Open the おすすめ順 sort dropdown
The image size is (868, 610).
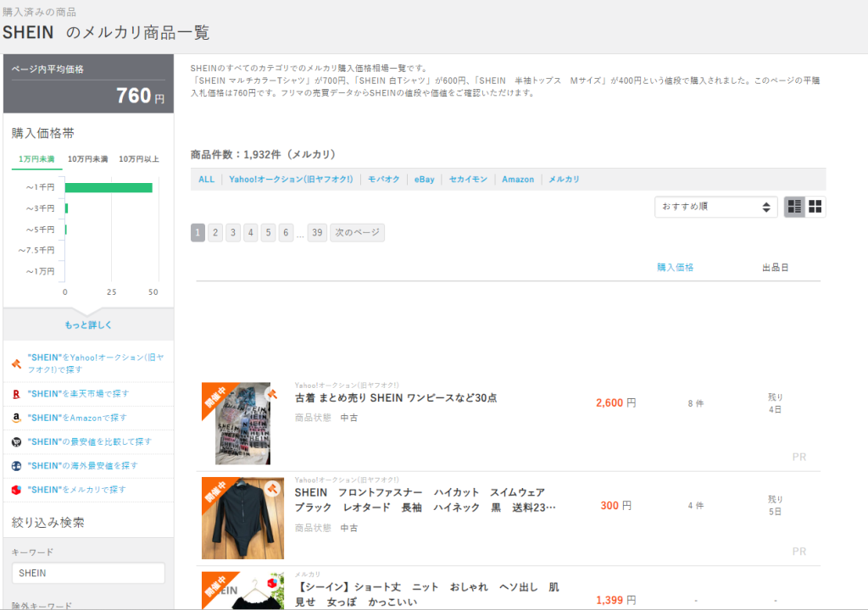click(x=715, y=207)
